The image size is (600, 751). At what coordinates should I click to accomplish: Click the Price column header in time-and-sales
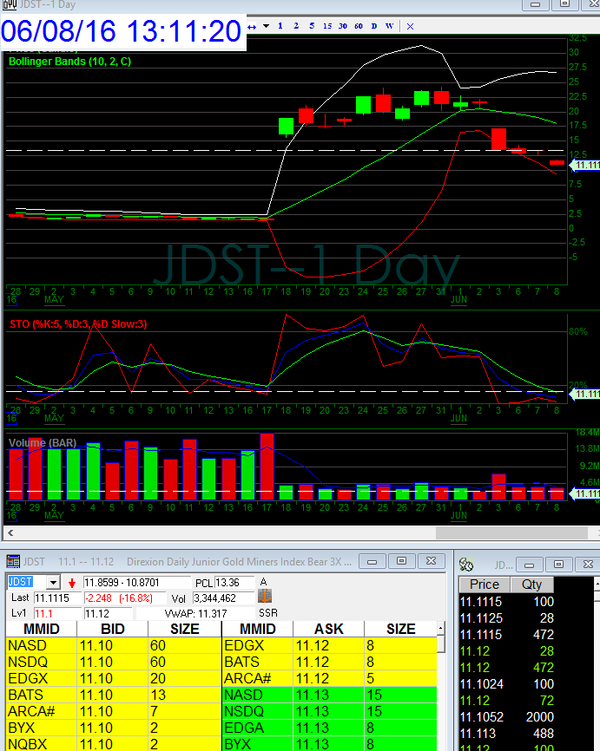484,584
